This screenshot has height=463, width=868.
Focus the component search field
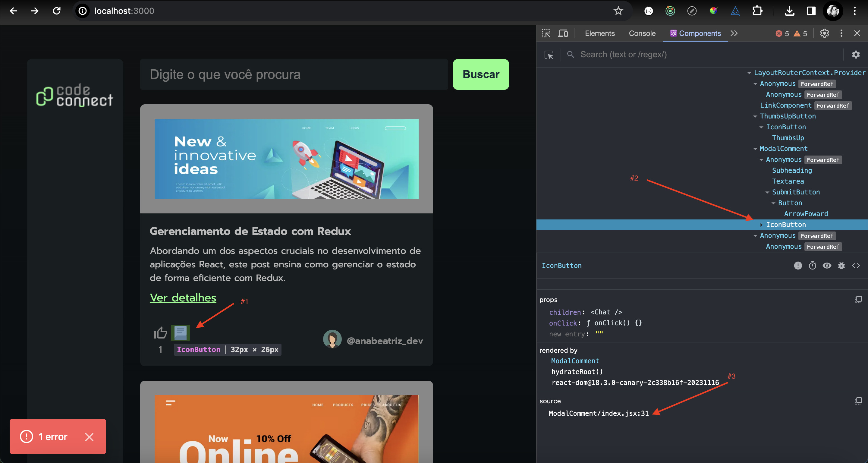point(708,55)
